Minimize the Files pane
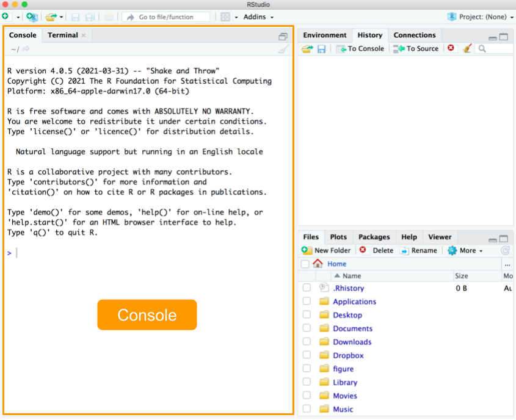This screenshot has height=420, width=516. (x=492, y=240)
